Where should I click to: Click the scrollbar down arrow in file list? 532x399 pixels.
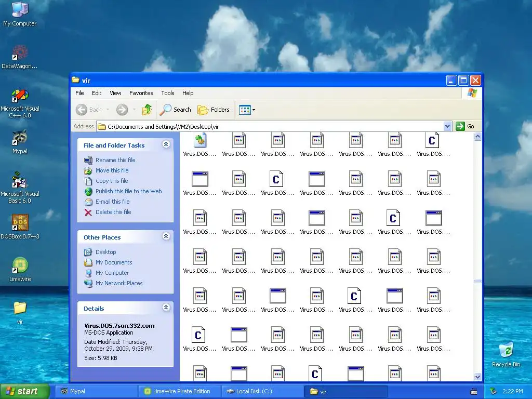click(477, 377)
